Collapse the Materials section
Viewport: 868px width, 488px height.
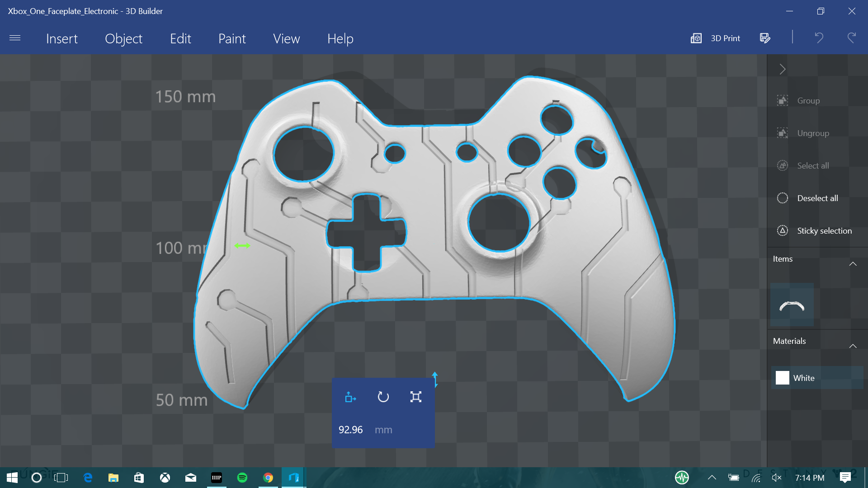coord(853,346)
